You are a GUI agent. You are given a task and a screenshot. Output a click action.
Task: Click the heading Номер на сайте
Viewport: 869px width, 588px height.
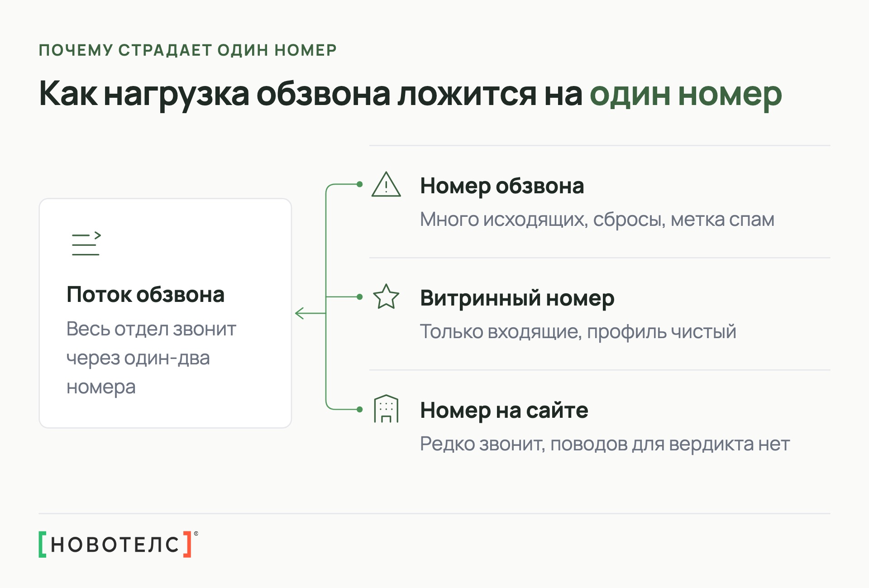pyautogui.click(x=504, y=411)
